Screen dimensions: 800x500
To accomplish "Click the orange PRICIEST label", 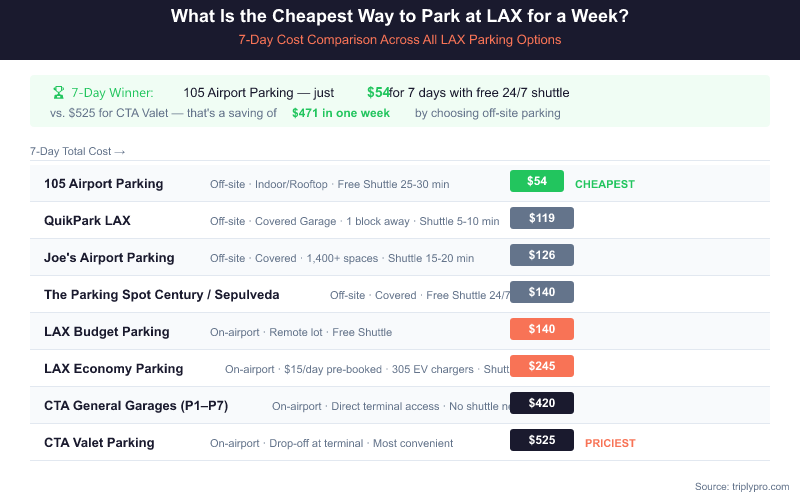I will [x=610, y=443].
